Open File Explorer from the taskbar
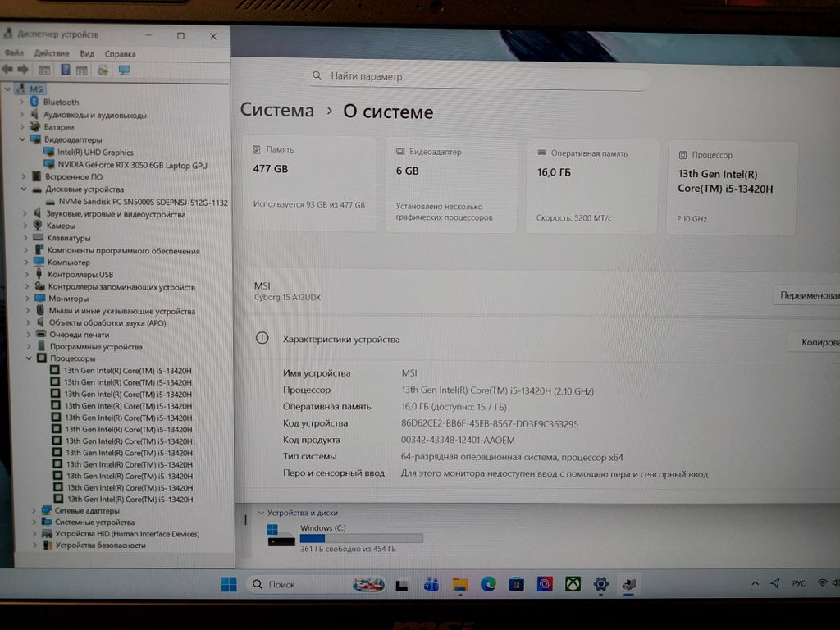 (x=460, y=584)
